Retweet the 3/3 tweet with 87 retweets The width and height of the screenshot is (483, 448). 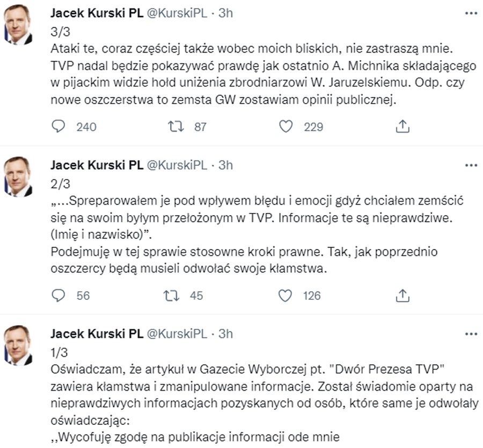point(174,127)
